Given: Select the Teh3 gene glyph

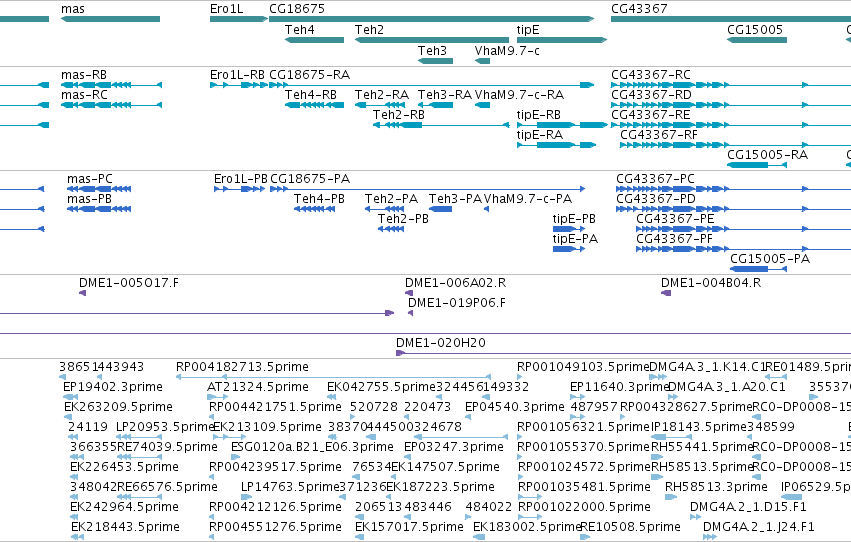Looking at the screenshot, I should [x=435, y=61].
